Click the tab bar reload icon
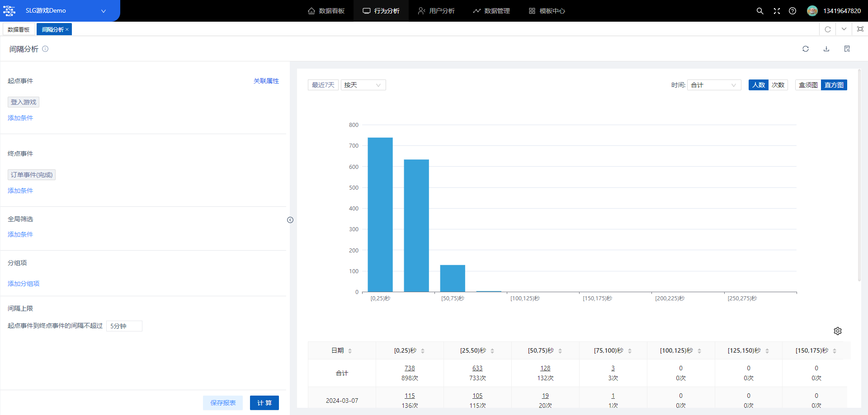This screenshot has width=868, height=415. coord(828,29)
